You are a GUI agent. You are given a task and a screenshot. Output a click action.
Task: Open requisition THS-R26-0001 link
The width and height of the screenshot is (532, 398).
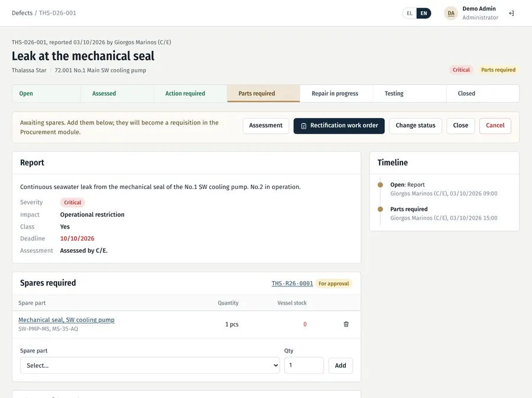[x=292, y=283]
